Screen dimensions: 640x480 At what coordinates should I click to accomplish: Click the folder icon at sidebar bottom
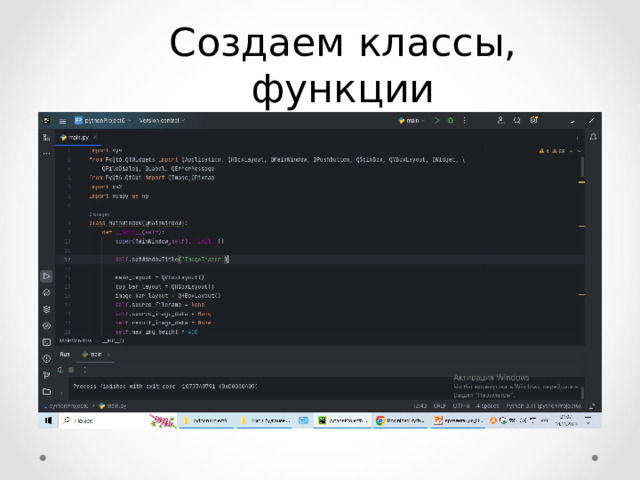pyautogui.click(x=47, y=391)
